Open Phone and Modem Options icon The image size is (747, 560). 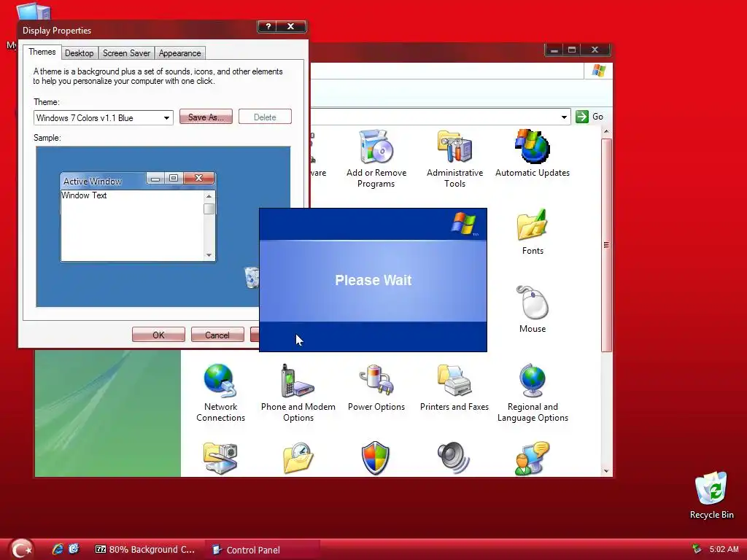click(298, 381)
